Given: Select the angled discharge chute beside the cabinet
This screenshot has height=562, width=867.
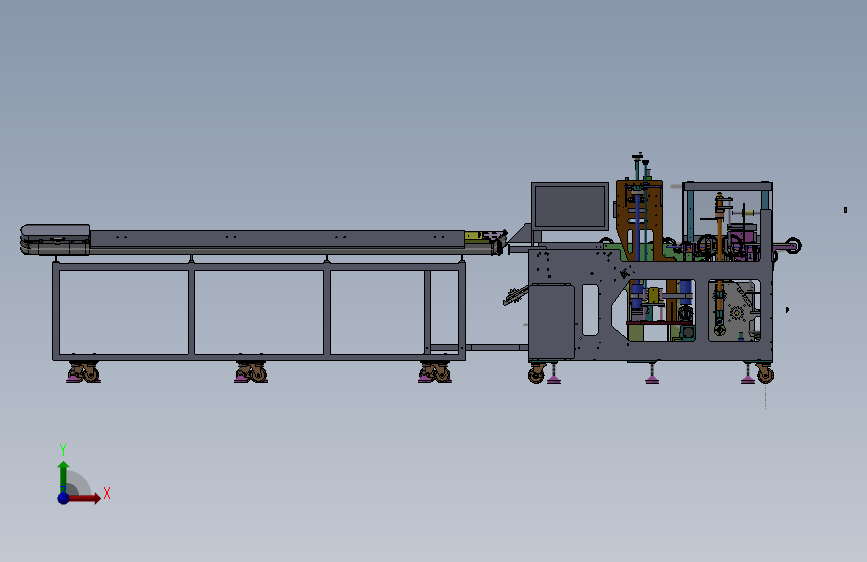Looking at the screenshot, I should (515, 295).
